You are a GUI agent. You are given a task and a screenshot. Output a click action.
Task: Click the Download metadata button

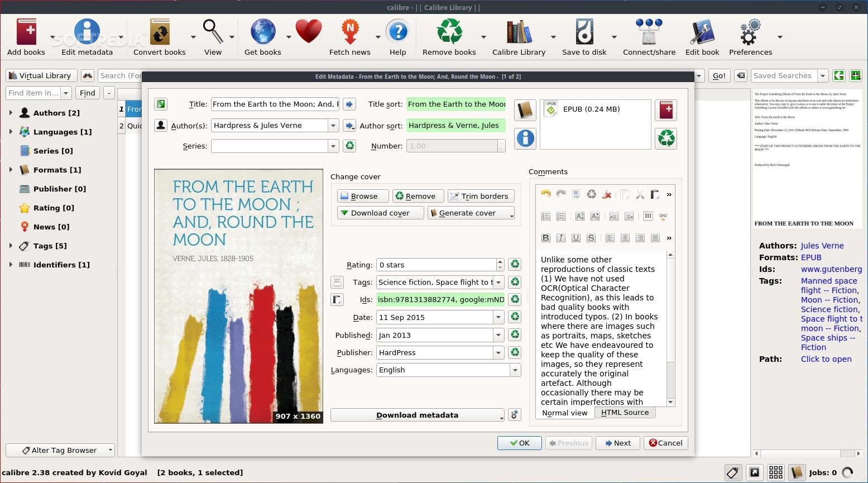point(418,415)
